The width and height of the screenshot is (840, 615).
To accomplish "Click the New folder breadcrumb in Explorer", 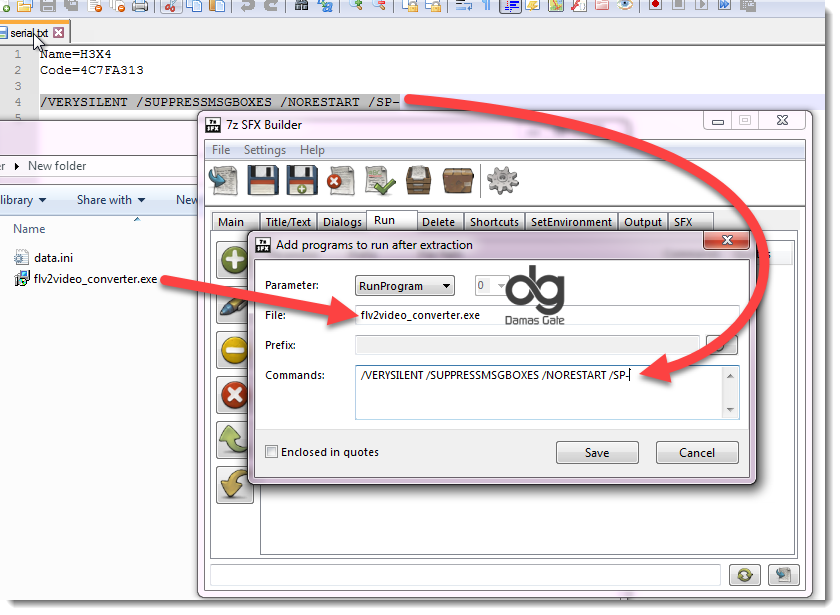I will click(57, 166).
